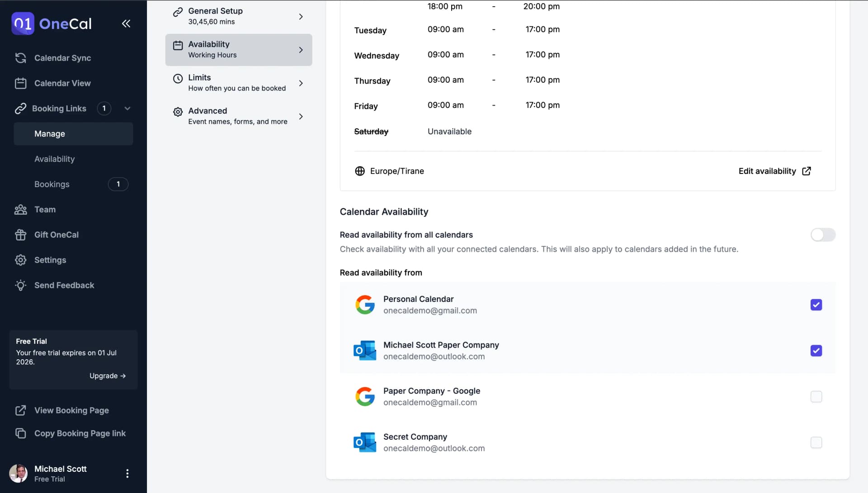
Task: Collapse the sidebar with double chevron
Action: 126,23
